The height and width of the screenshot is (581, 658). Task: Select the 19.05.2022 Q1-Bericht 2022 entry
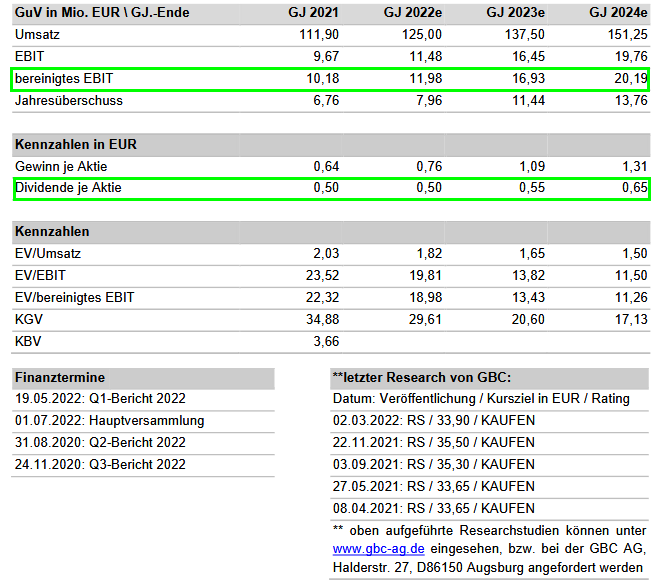[99, 399]
